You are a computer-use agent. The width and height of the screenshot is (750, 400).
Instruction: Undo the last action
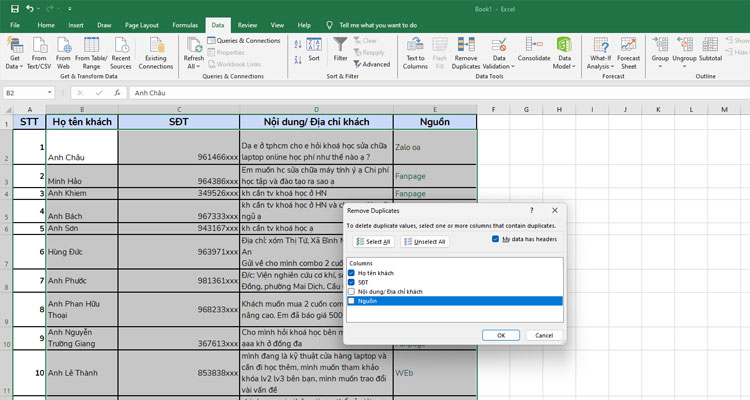30,9
